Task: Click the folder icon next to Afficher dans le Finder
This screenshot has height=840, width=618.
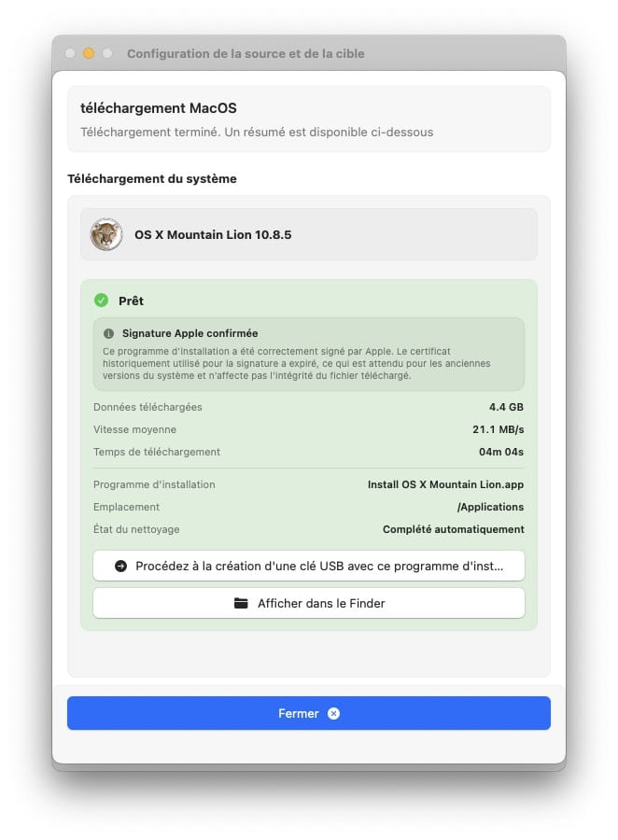Action: click(x=241, y=603)
